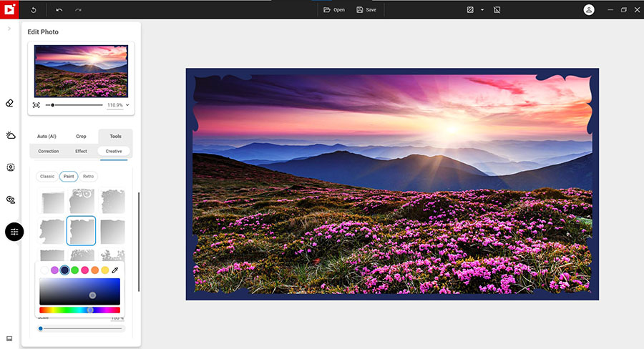Viewport: 644px width, 349px height.
Task: Select the Retro frame style
Action: click(x=88, y=176)
